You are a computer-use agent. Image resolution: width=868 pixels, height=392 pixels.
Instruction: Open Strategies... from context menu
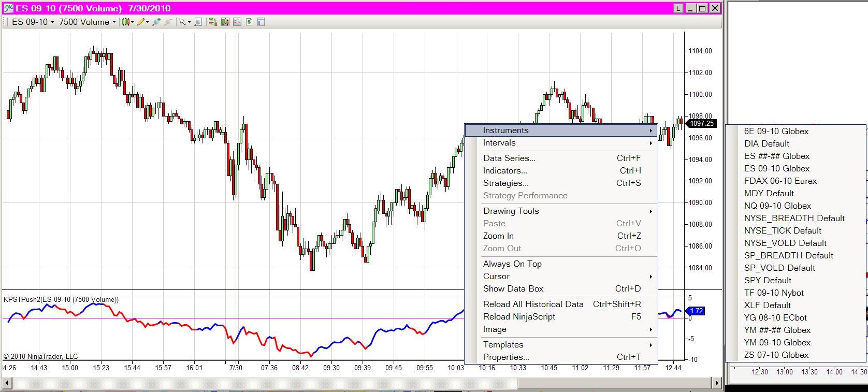(x=561, y=183)
